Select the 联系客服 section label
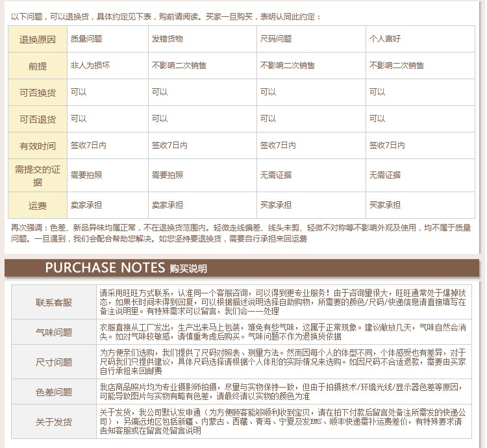Viewport: 487px width, 448px height. tap(54, 303)
